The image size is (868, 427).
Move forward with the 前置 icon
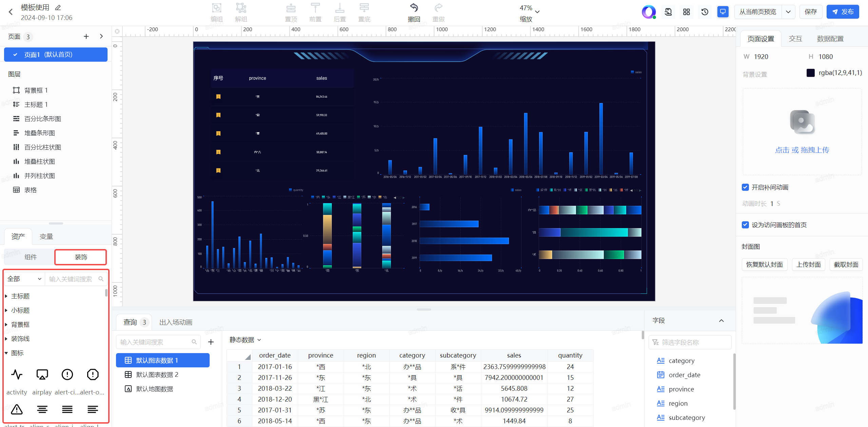click(315, 8)
